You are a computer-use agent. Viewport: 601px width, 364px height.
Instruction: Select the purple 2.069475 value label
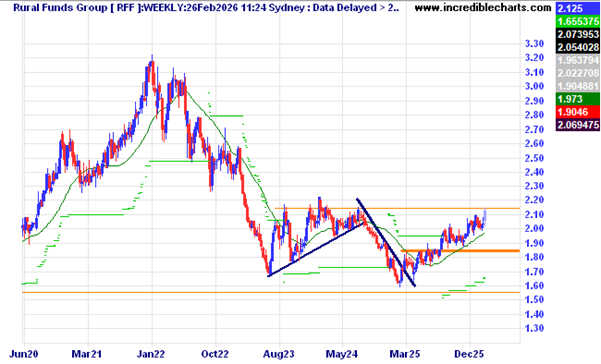(578, 125)
